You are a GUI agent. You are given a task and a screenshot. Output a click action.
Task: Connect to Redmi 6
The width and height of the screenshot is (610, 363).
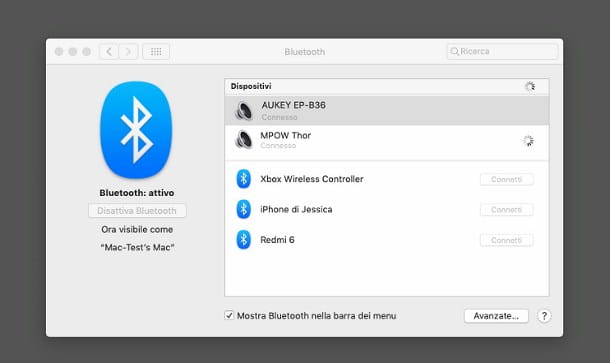tap(507, 240)
